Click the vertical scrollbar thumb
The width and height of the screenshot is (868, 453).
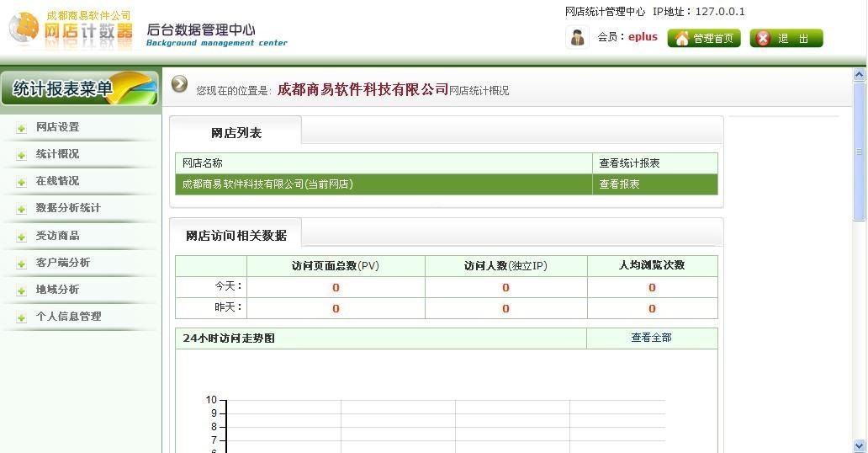[859, 152]
